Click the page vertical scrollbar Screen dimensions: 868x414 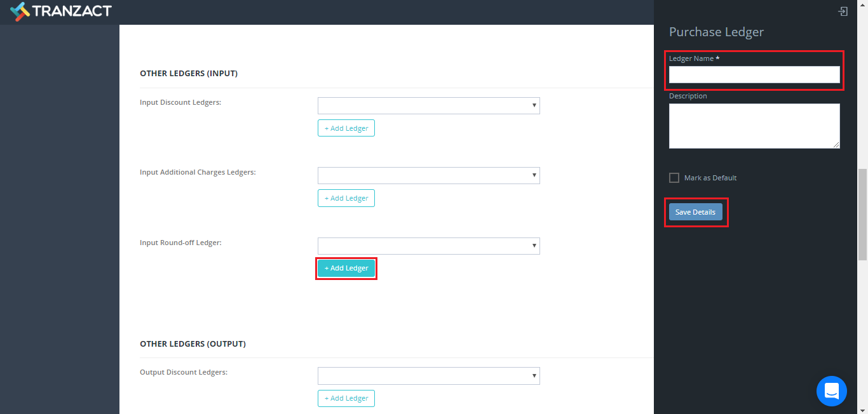tap(862, 214)
